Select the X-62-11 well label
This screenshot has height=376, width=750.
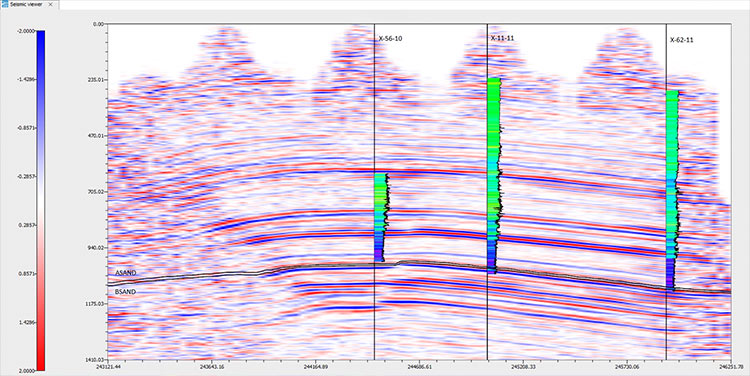(682, 40)
